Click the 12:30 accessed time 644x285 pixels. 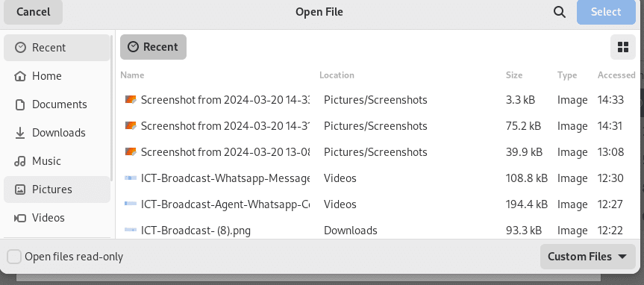610,178
